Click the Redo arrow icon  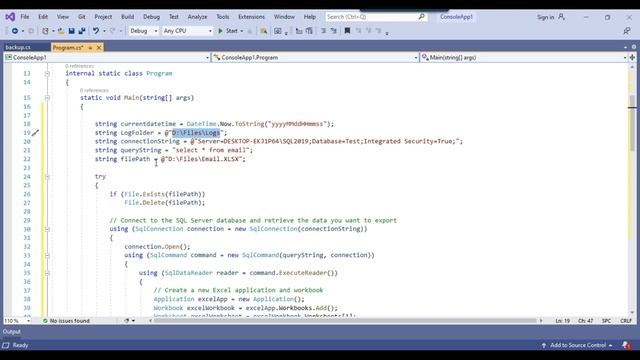113,31
